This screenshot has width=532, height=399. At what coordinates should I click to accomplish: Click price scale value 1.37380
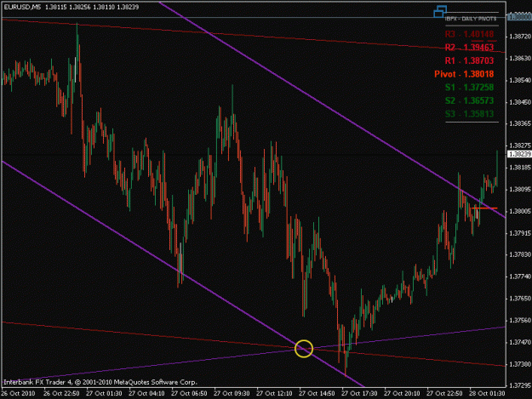pyautogui.click(x=520, y=364)
